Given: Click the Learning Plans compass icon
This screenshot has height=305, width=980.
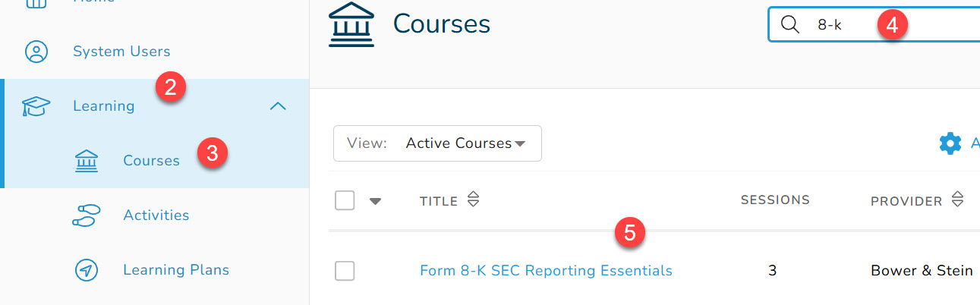Looking at the screenshot, I should pyautogui.click(x=86, y=270).
